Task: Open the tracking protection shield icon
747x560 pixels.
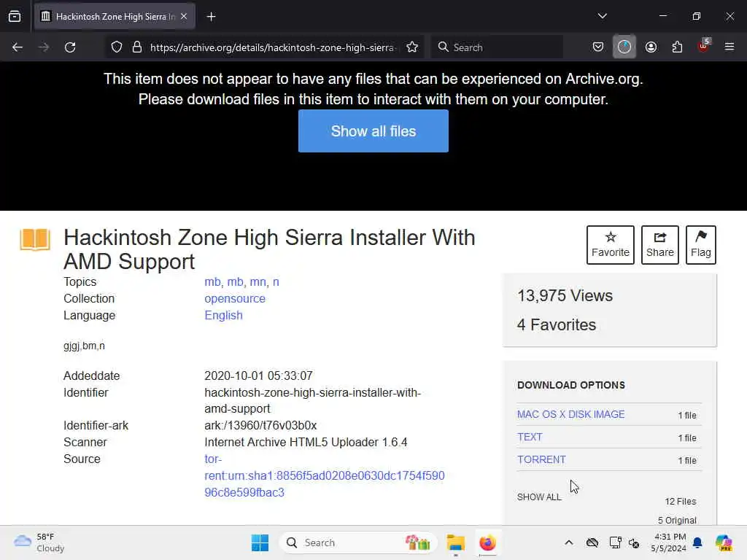Action: click(x=117, y=47)
